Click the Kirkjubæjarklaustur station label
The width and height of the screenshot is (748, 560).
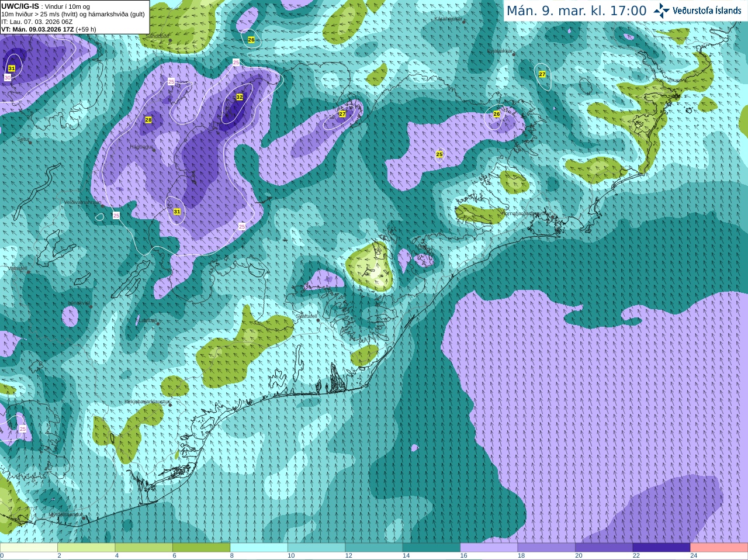click(x=147, y=402)
